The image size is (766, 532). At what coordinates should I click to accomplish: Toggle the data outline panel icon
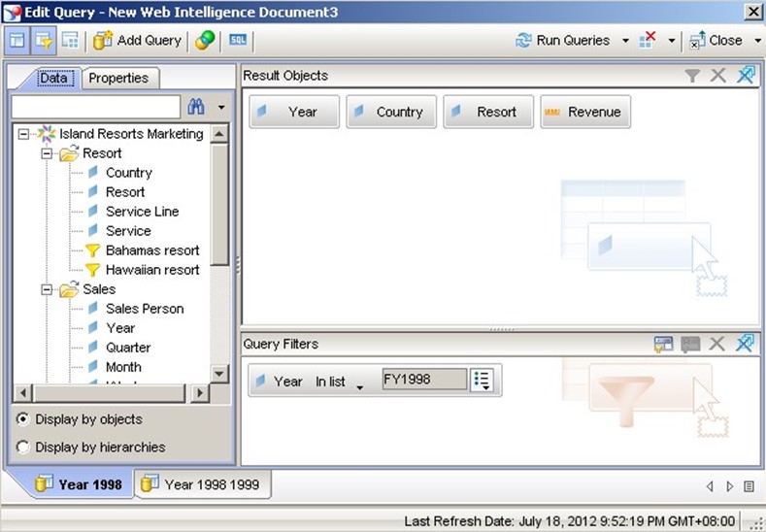17,40
